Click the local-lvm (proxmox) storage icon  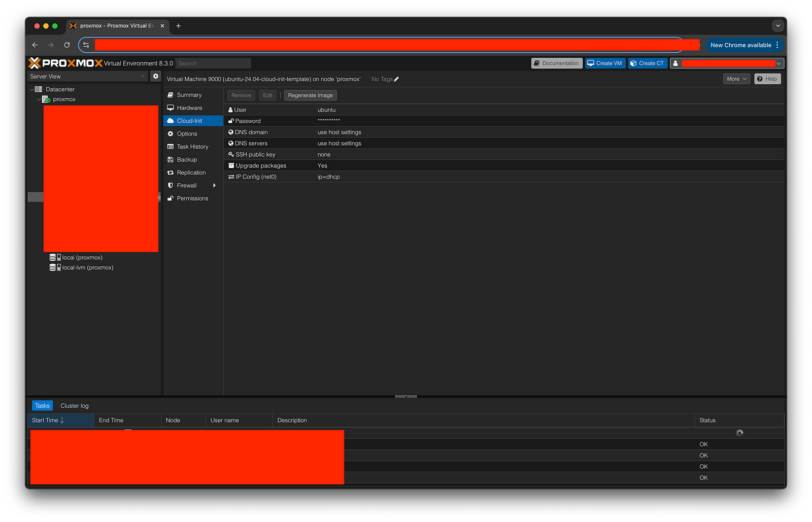pyautogui.click(x=55, y=268)
